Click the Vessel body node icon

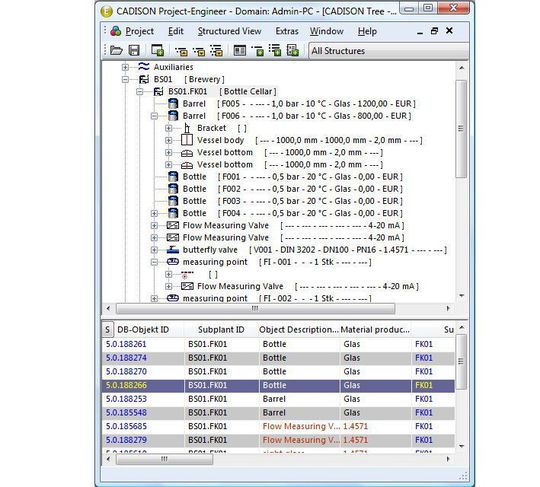(x=187, y=140)
